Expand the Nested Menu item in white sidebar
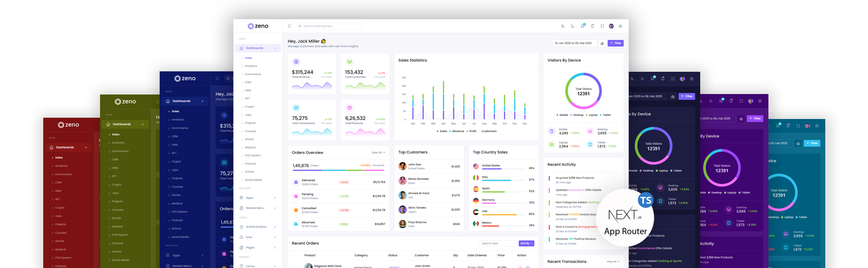Image resolution: width=868 pixels, height=268 pixels. [x=257, y=208]
